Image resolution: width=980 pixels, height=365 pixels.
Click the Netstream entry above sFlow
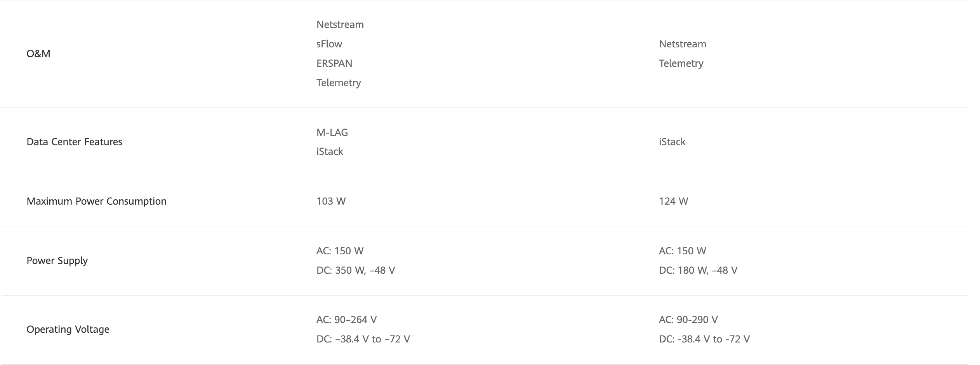pyautogui.click(x=340, y=24)
